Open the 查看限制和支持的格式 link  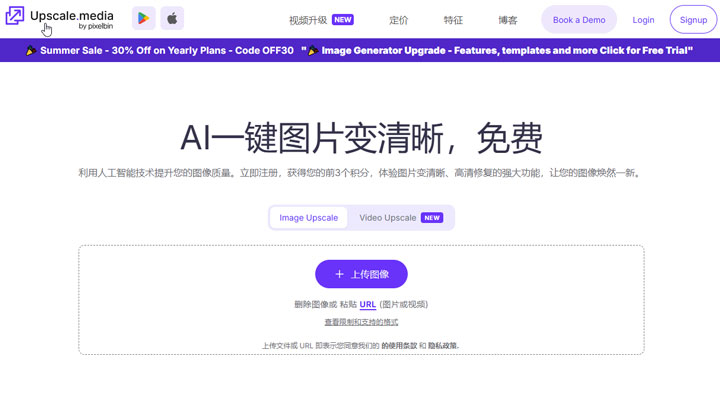tap(361, 322)
